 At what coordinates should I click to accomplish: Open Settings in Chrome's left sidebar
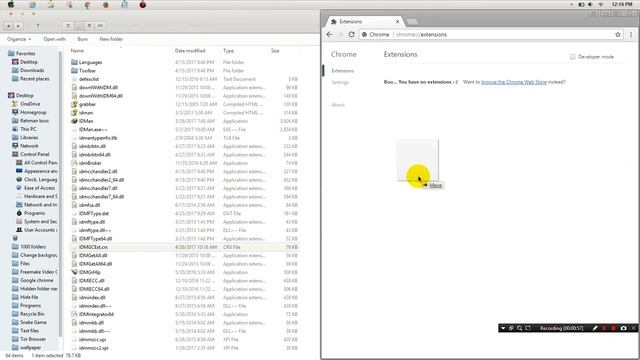pos(340,82)
